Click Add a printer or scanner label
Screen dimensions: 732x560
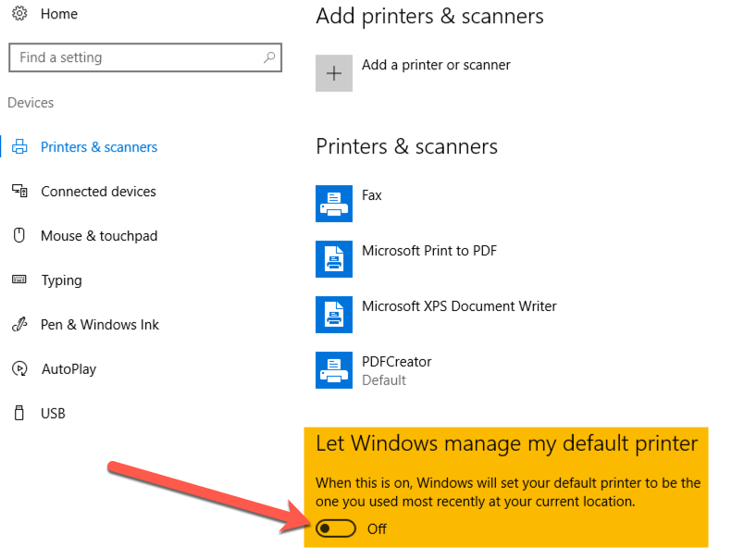pos(436,65)
